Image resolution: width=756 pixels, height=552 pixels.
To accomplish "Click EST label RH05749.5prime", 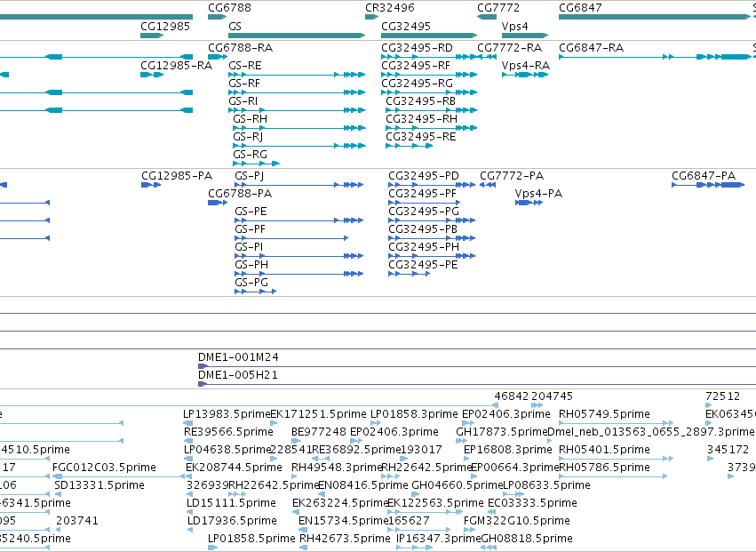I will pyautogui.click(x=605, y=414).
